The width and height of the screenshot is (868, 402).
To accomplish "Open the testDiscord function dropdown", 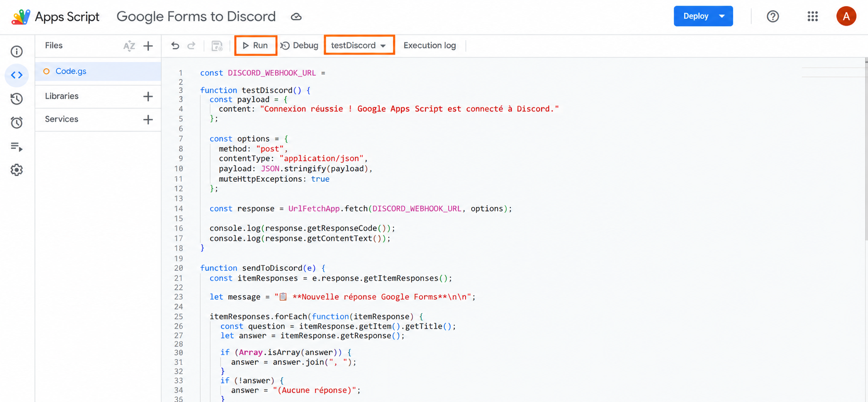I will click(x=359, y=46).
